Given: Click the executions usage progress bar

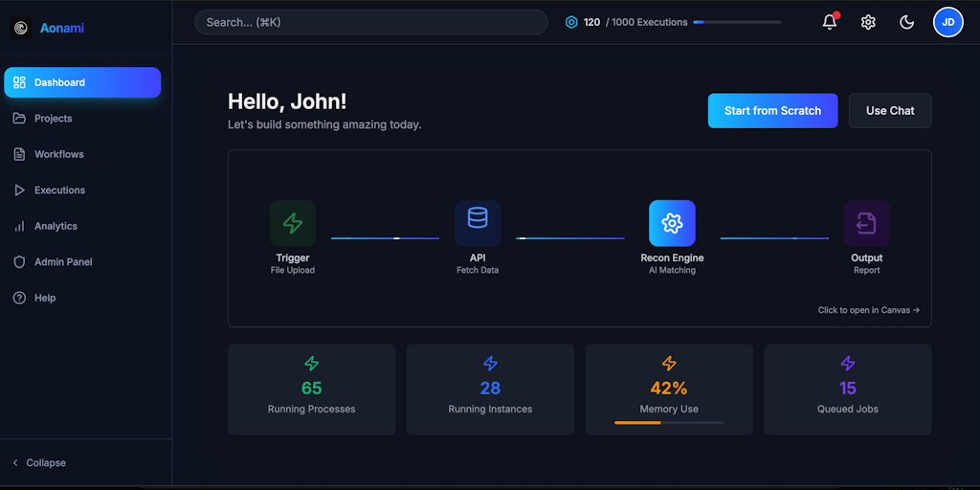Looking at the screenshot, I should (x=738, y=23).
